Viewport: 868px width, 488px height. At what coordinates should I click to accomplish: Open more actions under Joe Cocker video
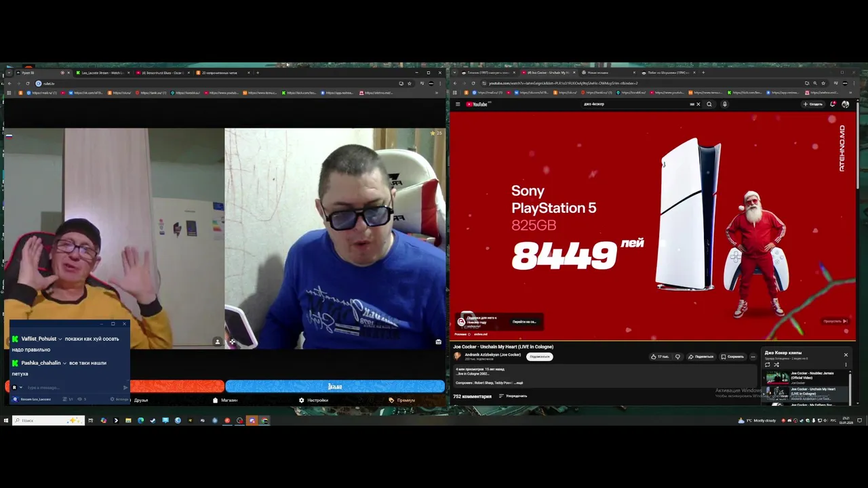[753, 357]
